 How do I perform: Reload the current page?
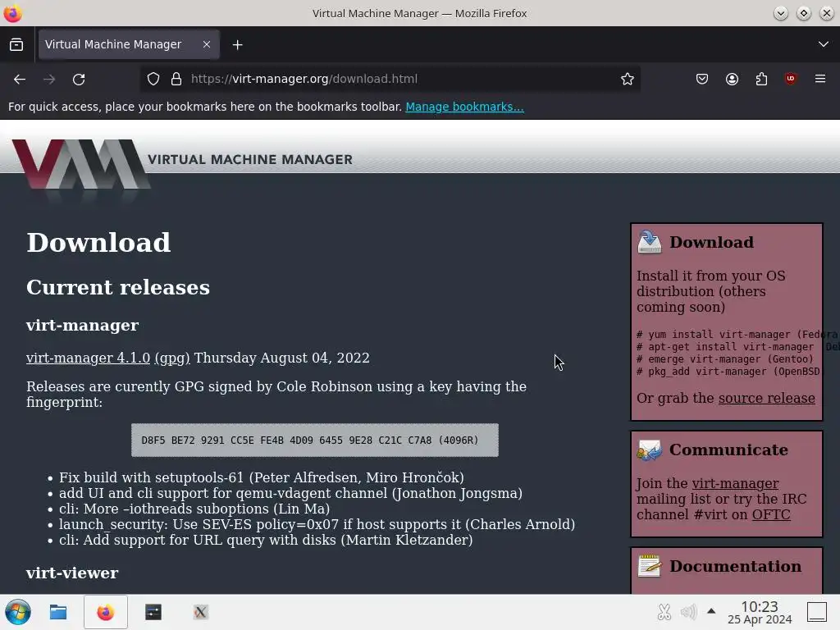(x=79, y=80)
